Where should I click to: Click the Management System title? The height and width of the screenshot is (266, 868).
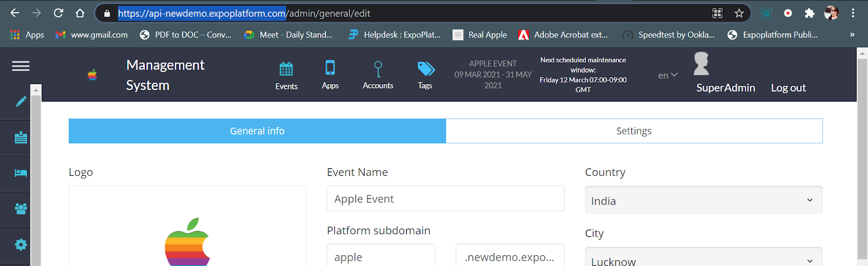click(x=165, y=75)
